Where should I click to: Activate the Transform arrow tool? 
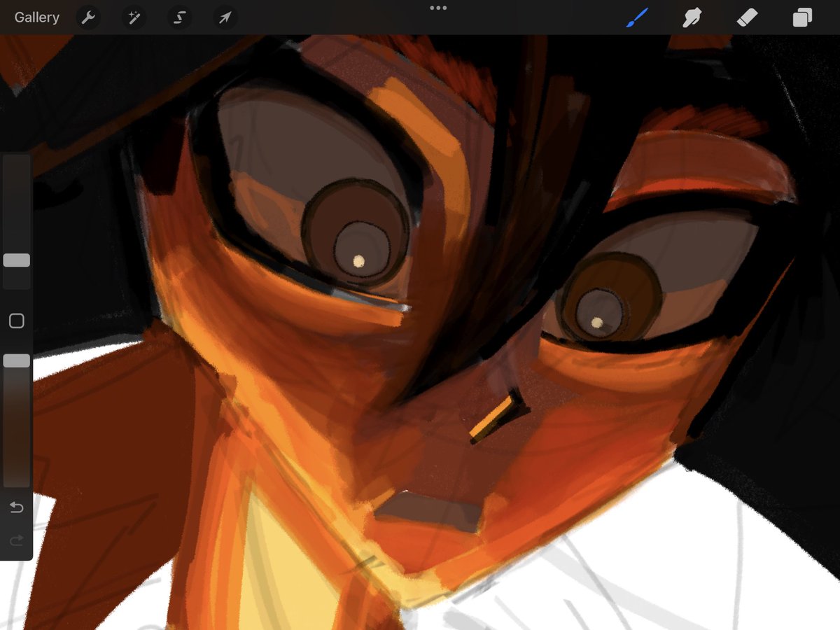[225, 17]
